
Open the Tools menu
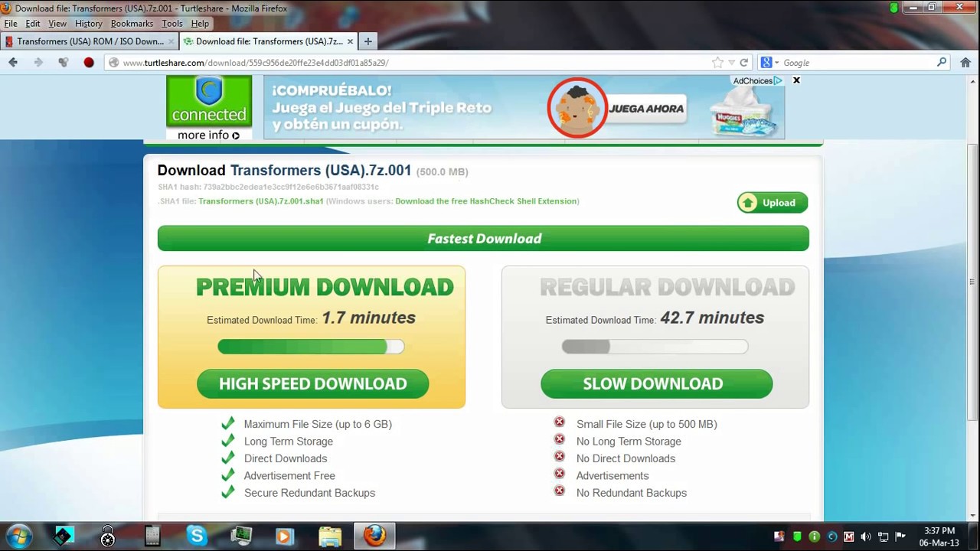[172, 24]
